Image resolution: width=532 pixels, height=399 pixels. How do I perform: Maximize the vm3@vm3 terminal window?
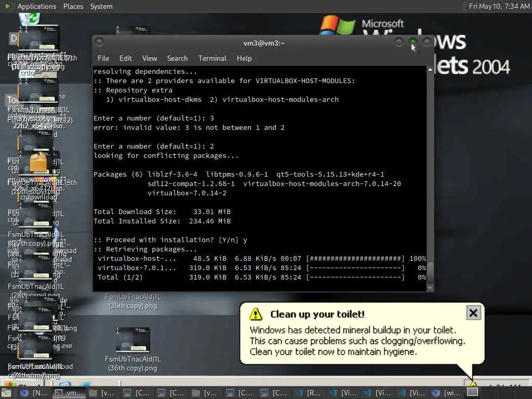(x=413, y=42)
